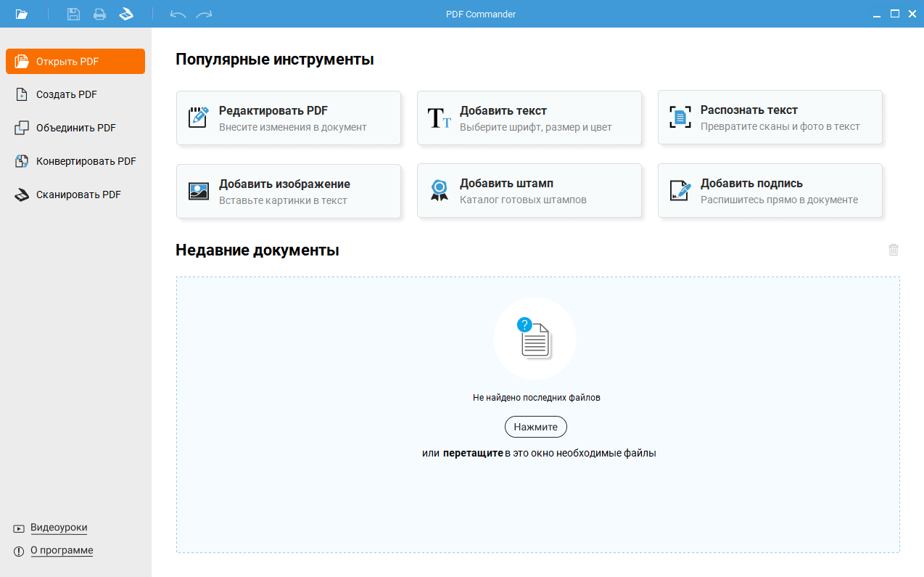Click the Undo arrow icon

(x=177, y=13)
